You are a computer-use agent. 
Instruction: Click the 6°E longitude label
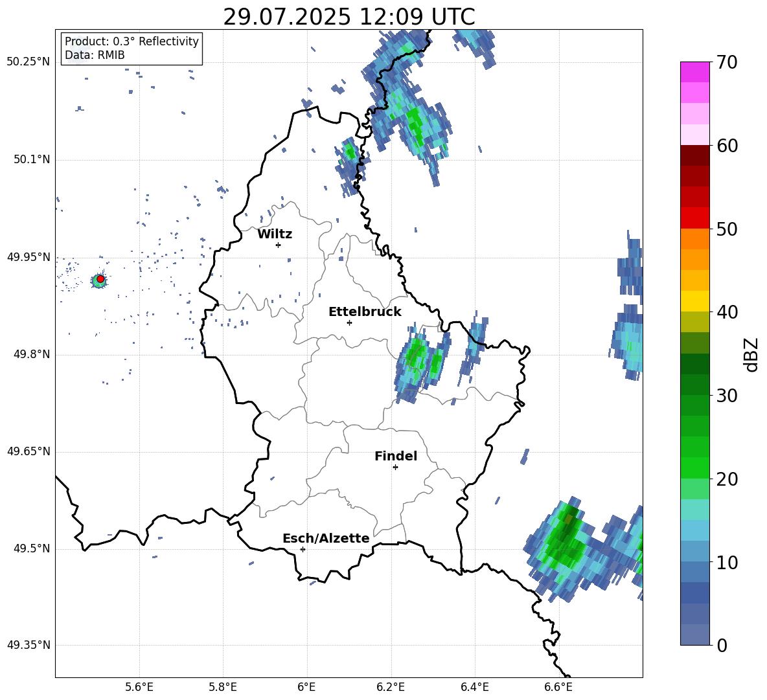coord(306,687)
